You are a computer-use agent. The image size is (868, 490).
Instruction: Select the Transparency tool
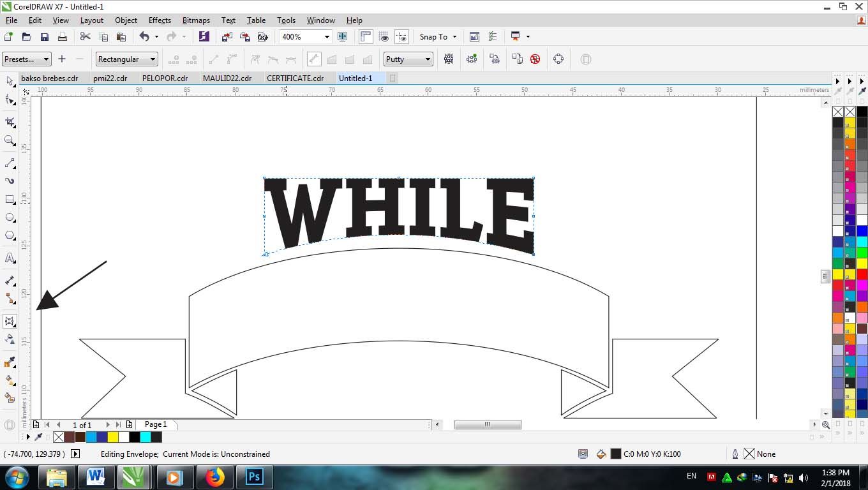(x=10, y=339)
